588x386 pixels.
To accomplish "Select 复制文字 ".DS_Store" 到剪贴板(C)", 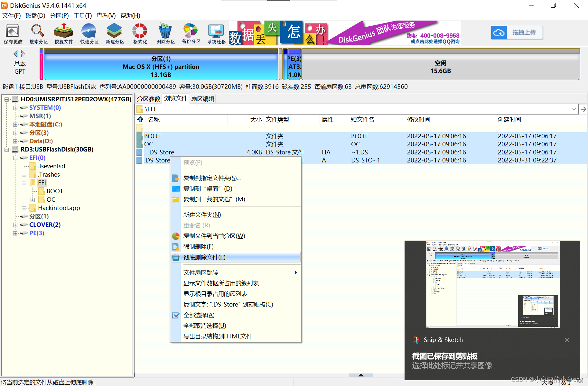I will (x=236, y=305).
